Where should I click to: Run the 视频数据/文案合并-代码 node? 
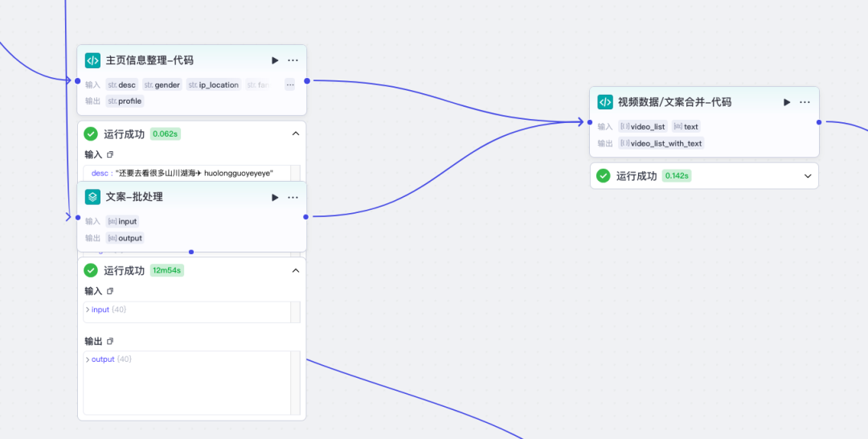[787, 102]
